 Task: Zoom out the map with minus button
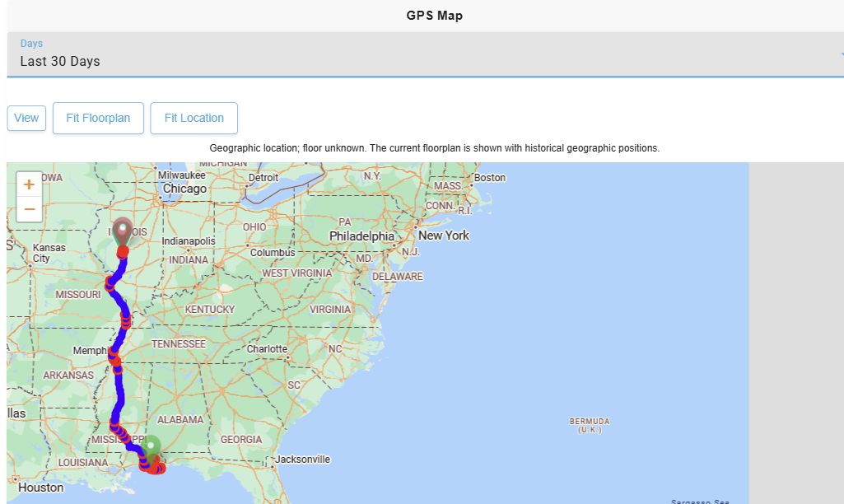(x=29, y=209)
